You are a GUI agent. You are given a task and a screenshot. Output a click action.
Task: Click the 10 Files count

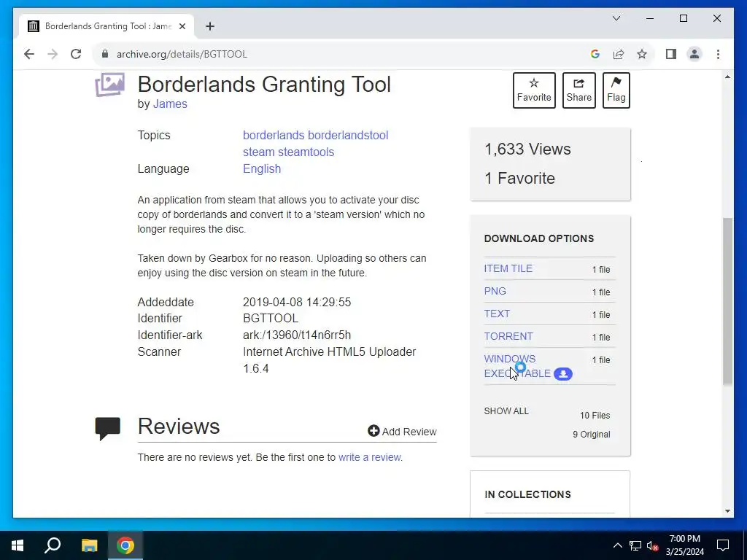pos(595,415)
